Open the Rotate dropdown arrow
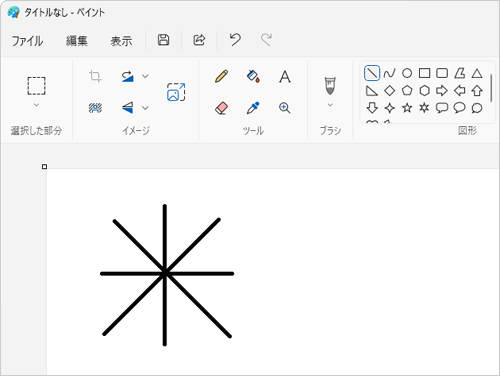The width and height of the screenshot is (500, 376). coord(145,76)
